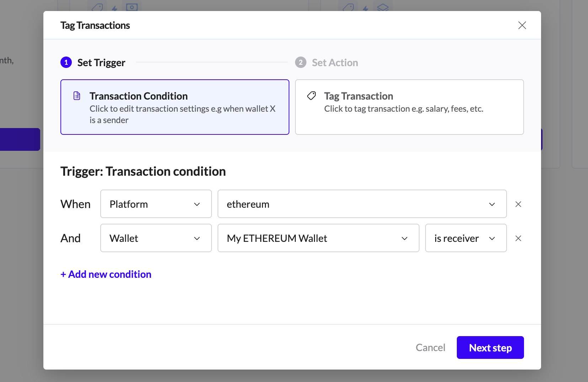The image size is (588, 382).
Task: Select the Transaction Condition card
Action: pyautogui.click(x=175, y=107)
